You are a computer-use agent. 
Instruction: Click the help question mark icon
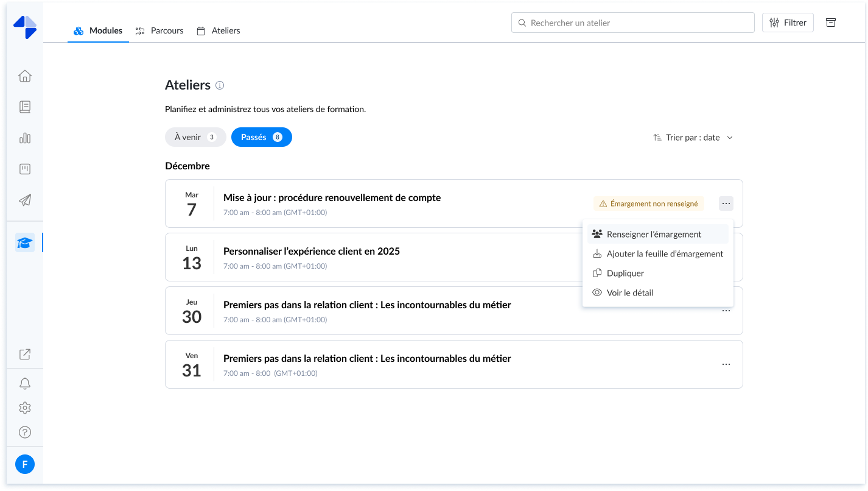(x=25, y=433)
